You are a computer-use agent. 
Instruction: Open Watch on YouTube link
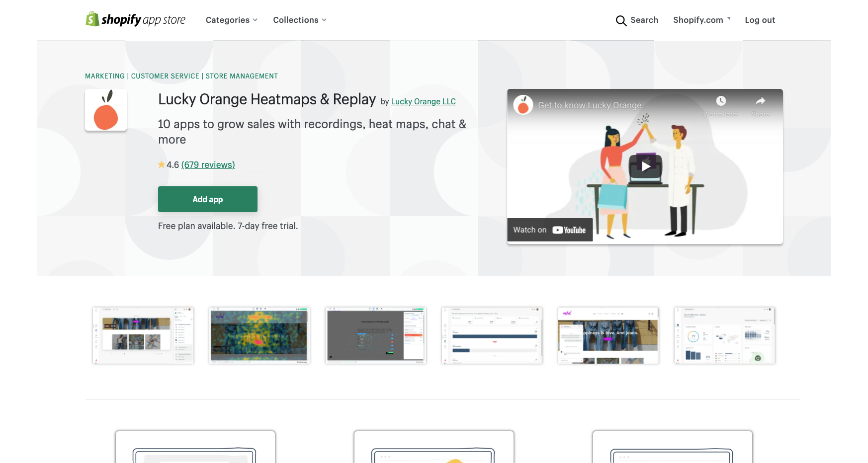pos(550,230)
